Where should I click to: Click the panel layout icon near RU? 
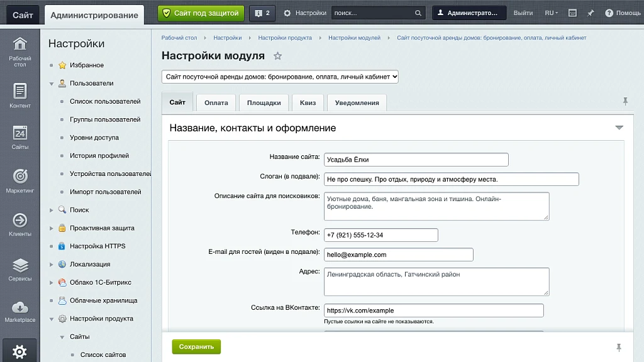click(572, 13)
